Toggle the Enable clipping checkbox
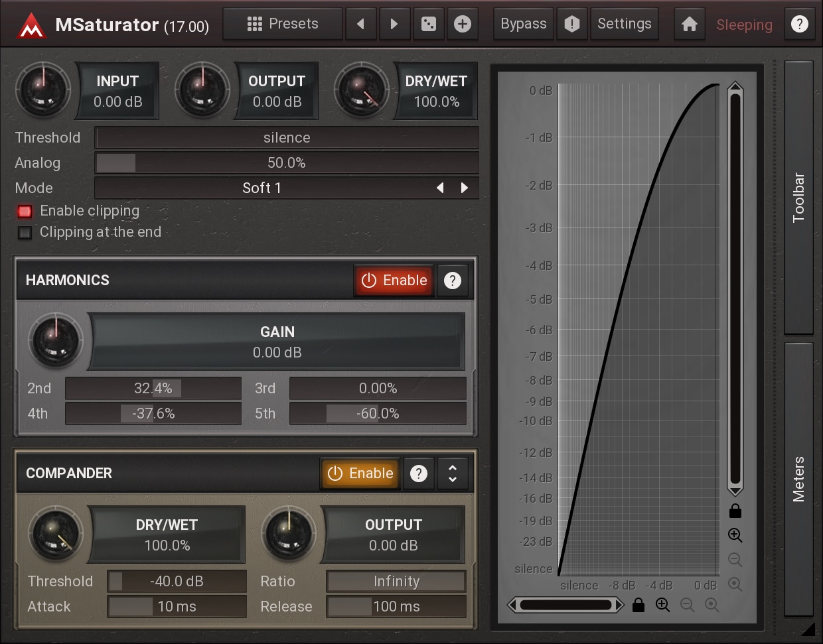 (x=25, y=212)
